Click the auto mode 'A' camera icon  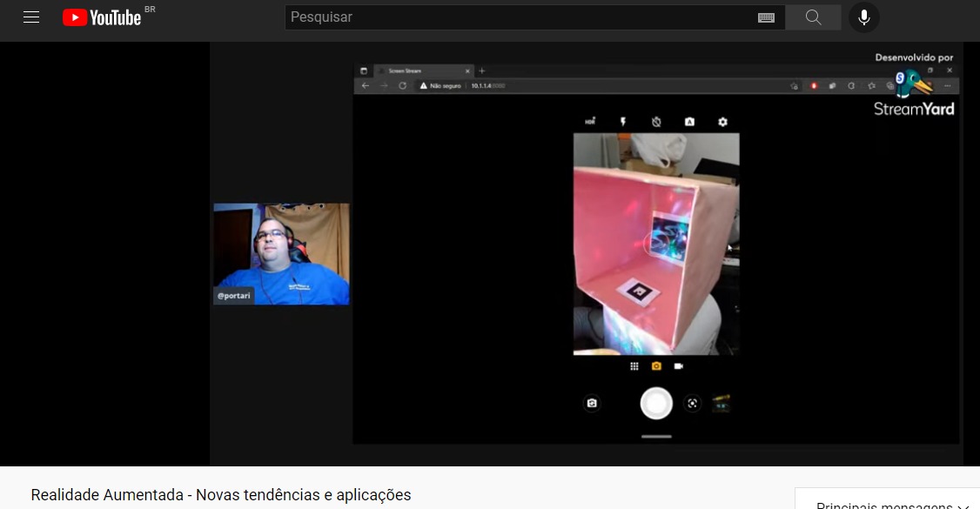(x=689, y=122)
